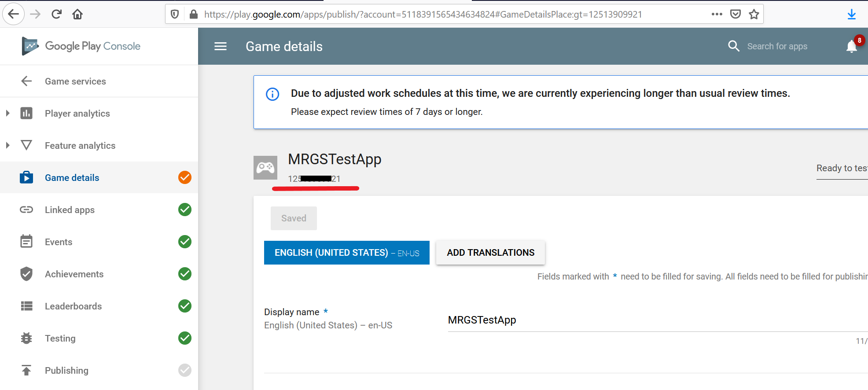Click green checkmark next to Linked apps
Viewport: 868px width, 390px height.
185,210
